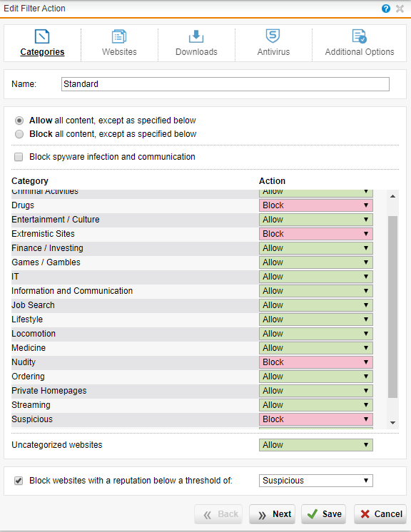The height and width of the screenshot is (532, 411).
Task: Open the Streaming action dropdown
Action: click(x=316, y=405)
